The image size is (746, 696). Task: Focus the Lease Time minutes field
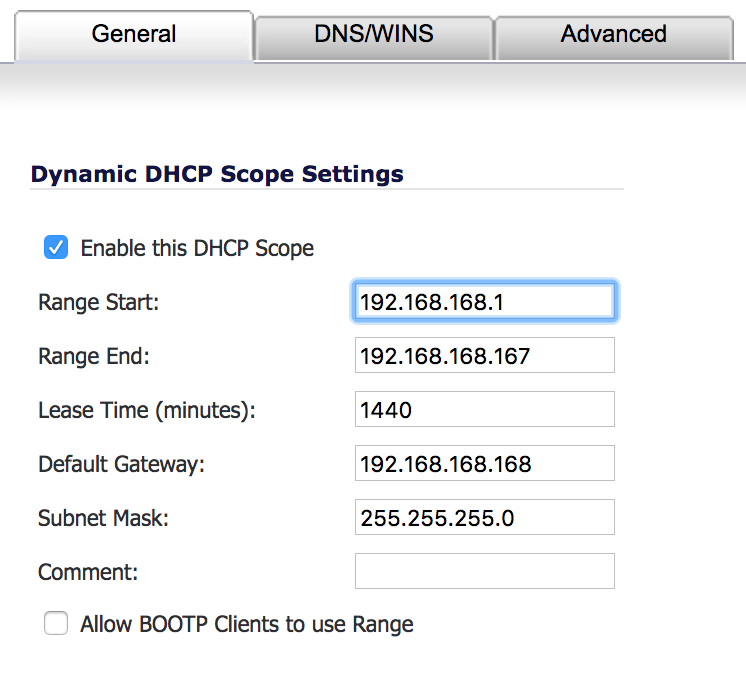click(484, 409)
